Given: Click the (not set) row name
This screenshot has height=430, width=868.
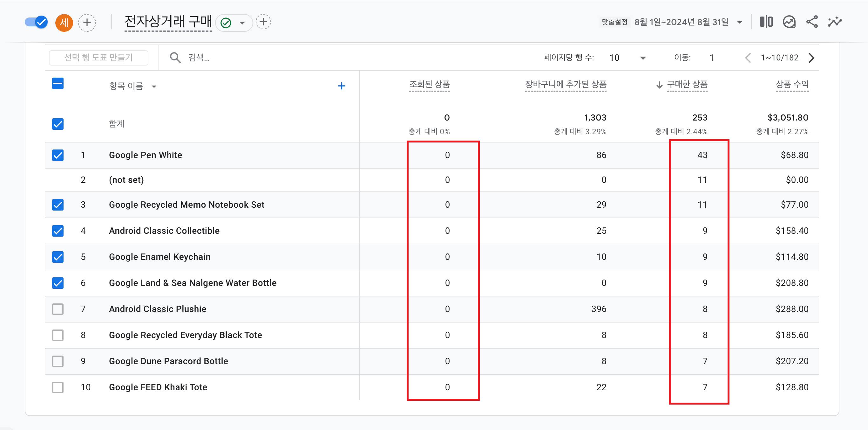Looking at the screenshot, I should coord(126,180).
